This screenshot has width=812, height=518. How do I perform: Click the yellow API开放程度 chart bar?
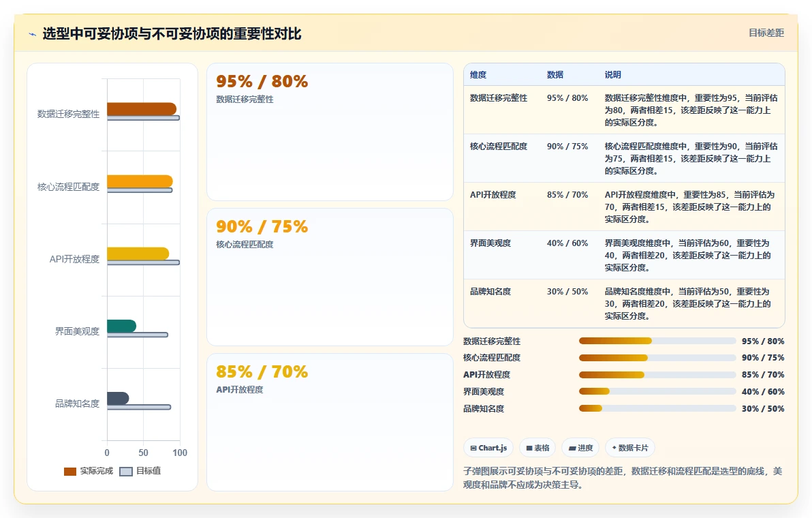(138, 254)
